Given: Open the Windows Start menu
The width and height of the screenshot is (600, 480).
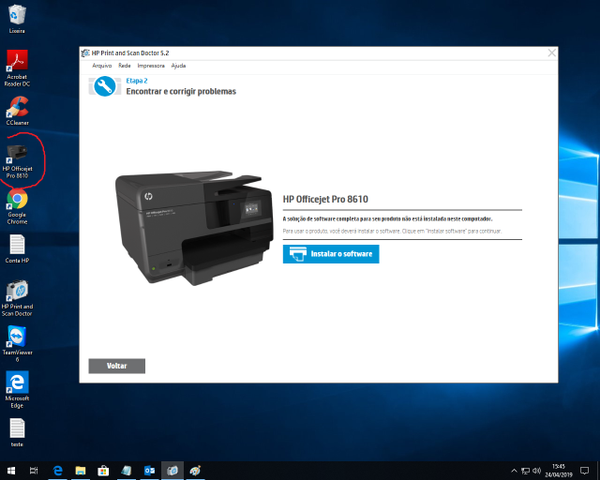Looking at the screenshot, I should [x=11, y=470].
